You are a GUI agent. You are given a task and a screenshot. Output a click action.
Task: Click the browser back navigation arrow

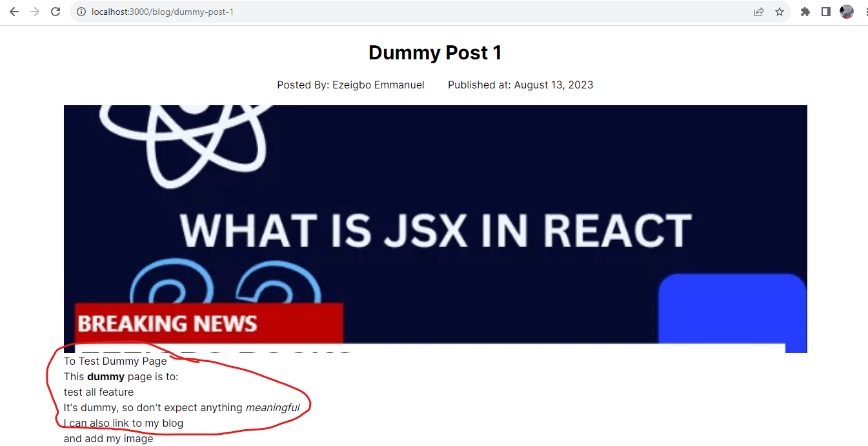coord(14,11)
